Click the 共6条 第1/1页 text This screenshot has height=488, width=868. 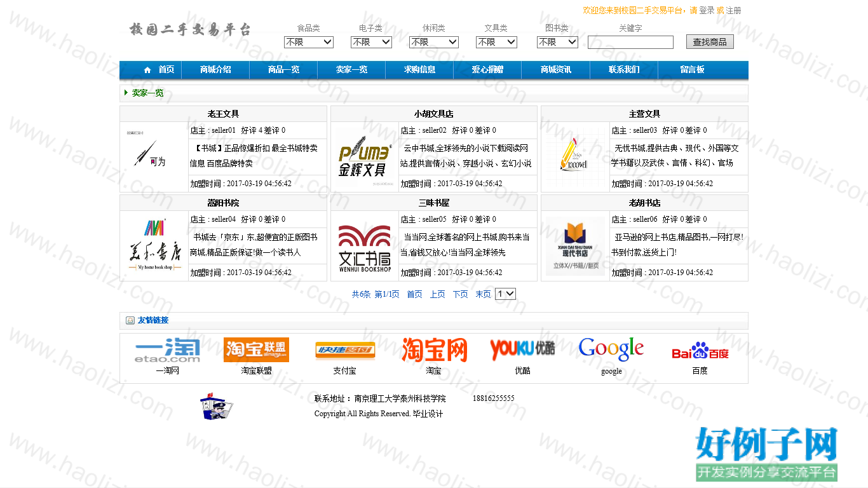tap(376, 294)
